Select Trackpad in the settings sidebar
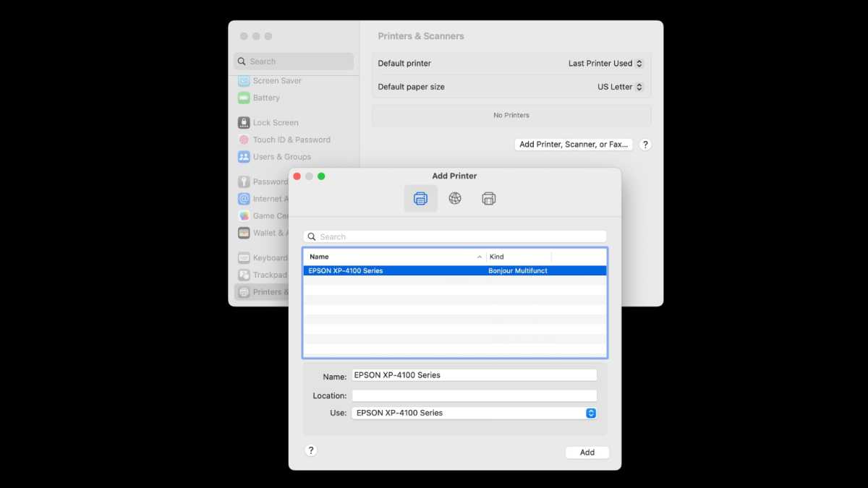868x488 pixels. [262, 275]
